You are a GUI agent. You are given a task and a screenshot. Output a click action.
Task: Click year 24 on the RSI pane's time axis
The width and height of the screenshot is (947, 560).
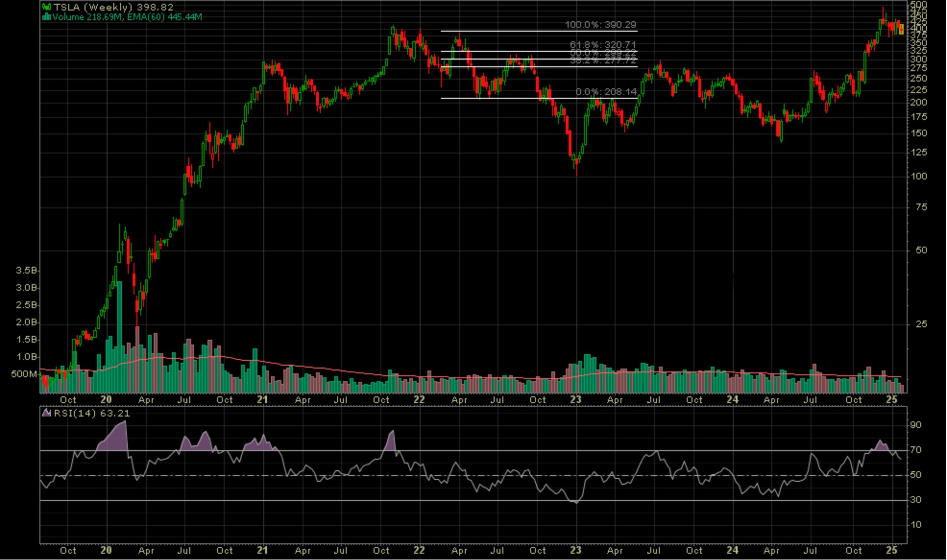point(732,550)
